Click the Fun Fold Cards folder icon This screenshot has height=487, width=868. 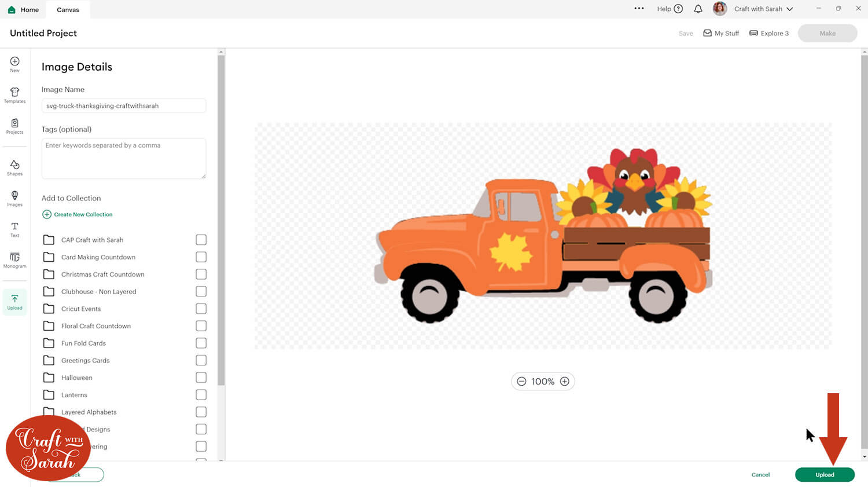(49, 343)
